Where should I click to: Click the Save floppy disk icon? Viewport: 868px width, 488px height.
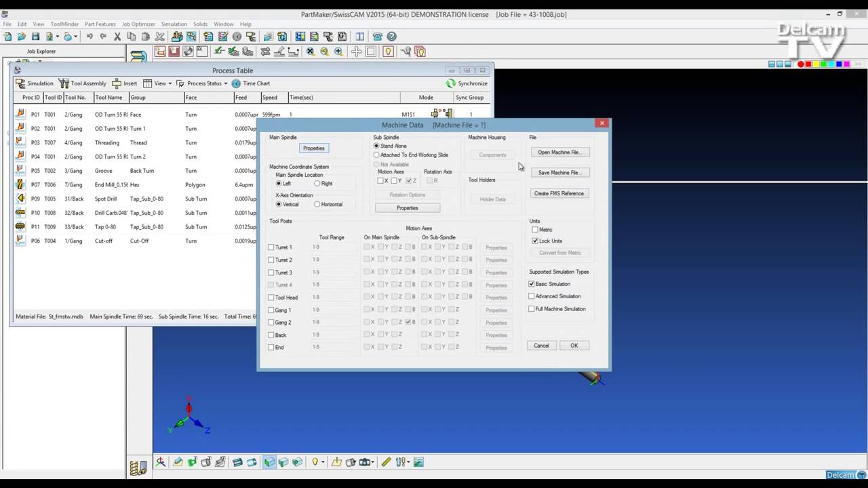pos(36,37)
